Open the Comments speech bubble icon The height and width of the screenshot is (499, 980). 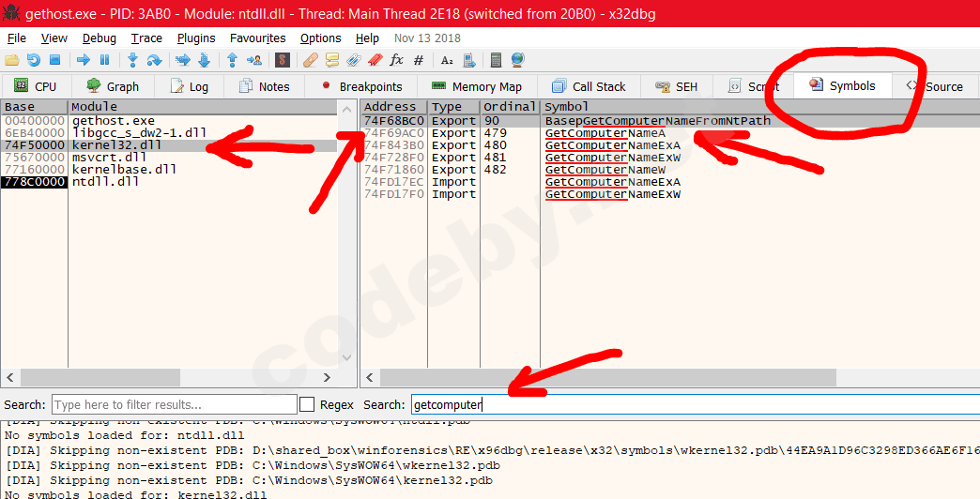point(332,60)
